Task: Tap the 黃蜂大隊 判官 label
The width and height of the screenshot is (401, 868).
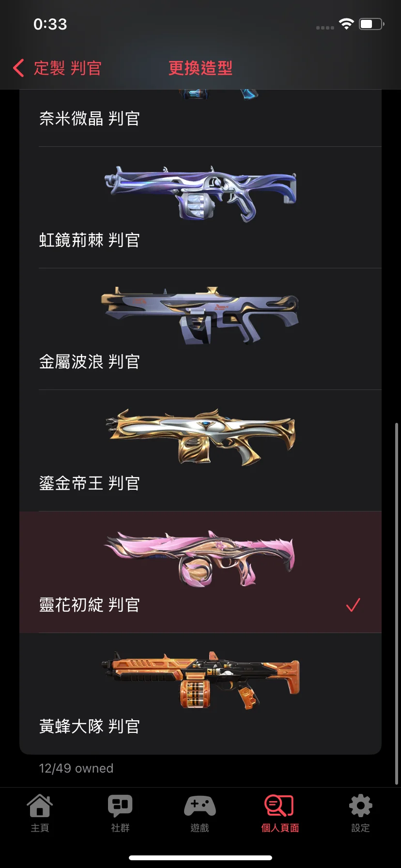Action: pos(90,727)
